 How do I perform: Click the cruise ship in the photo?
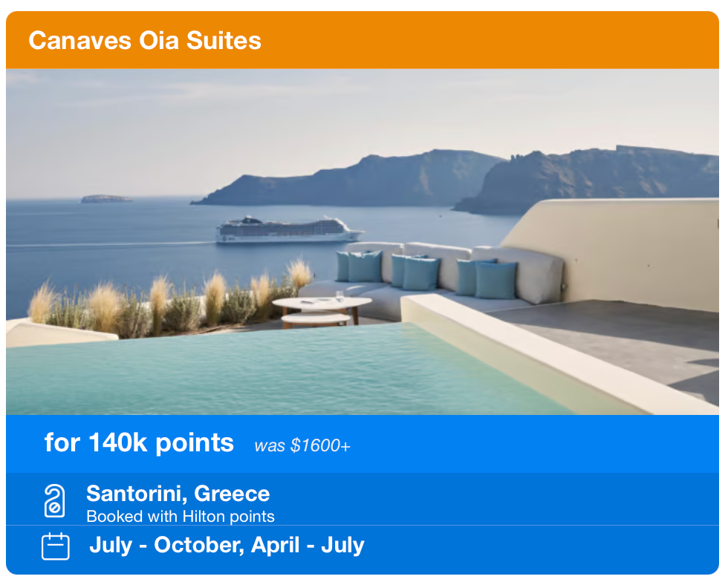pos(288,230)
